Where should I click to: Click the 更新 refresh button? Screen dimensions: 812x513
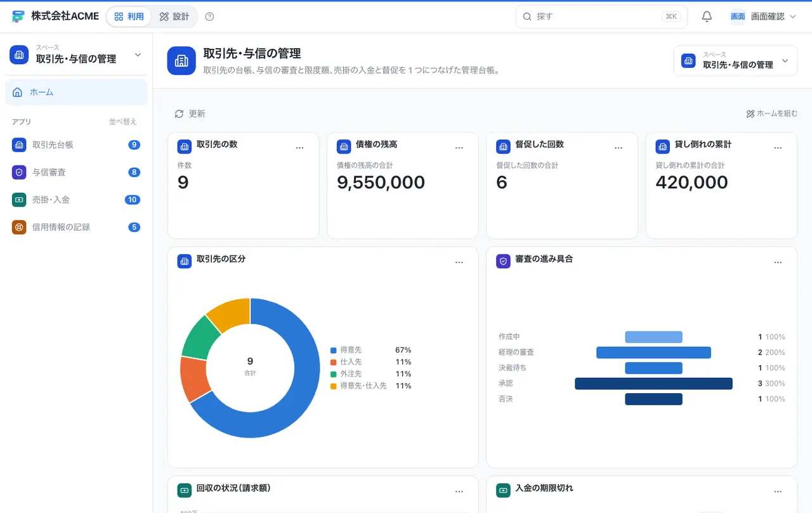[190, 114]
